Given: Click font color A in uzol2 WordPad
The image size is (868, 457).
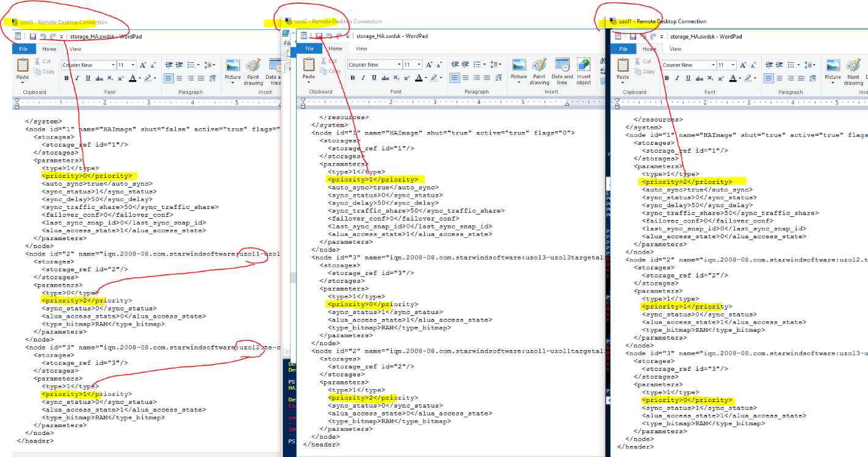Looking at the screenshot, I should pyautogui.click(x=420, y=78).
